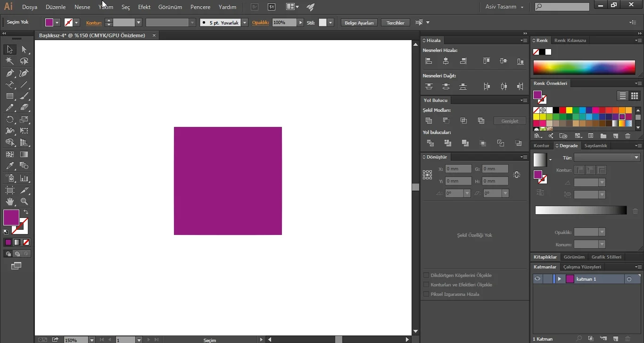The image size is (644, 343).
Task: Select the Rotate tool
Action: click(9, 119)
